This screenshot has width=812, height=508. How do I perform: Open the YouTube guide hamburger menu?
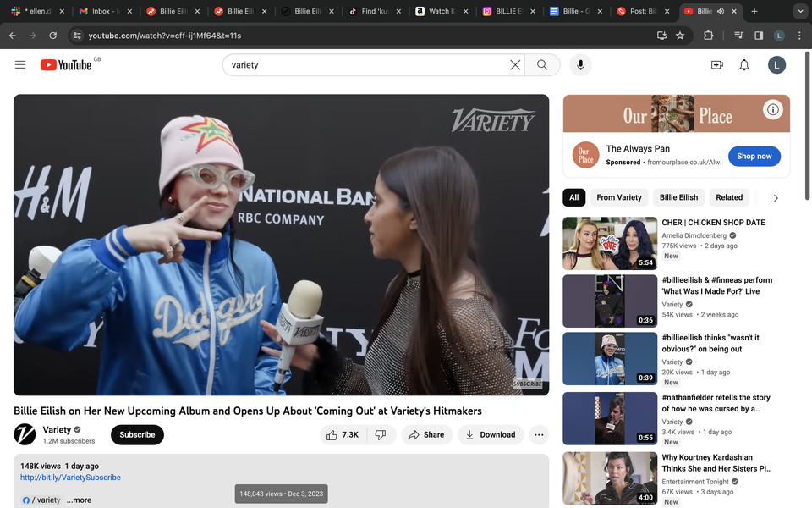click(20, 65)
